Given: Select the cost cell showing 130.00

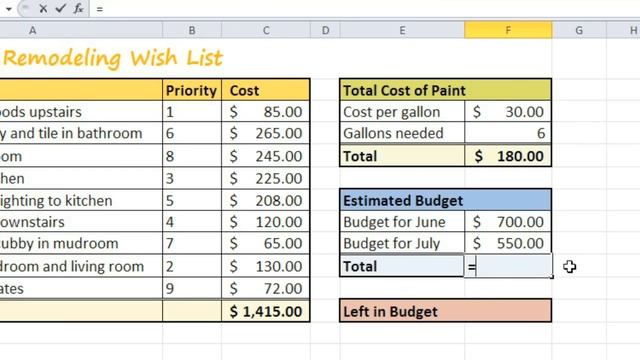Looking at the screenshot, I should pyautogui.click(x=266, y=266).
